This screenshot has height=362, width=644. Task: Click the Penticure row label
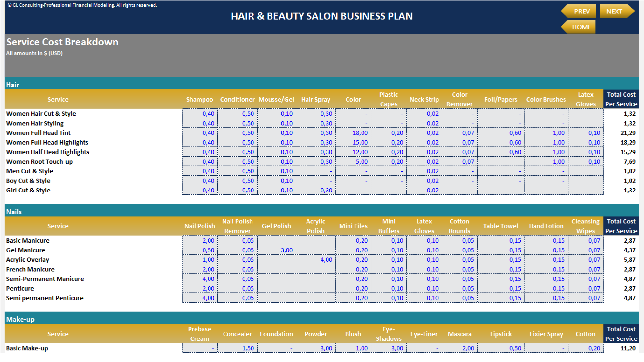pos(20,289)
